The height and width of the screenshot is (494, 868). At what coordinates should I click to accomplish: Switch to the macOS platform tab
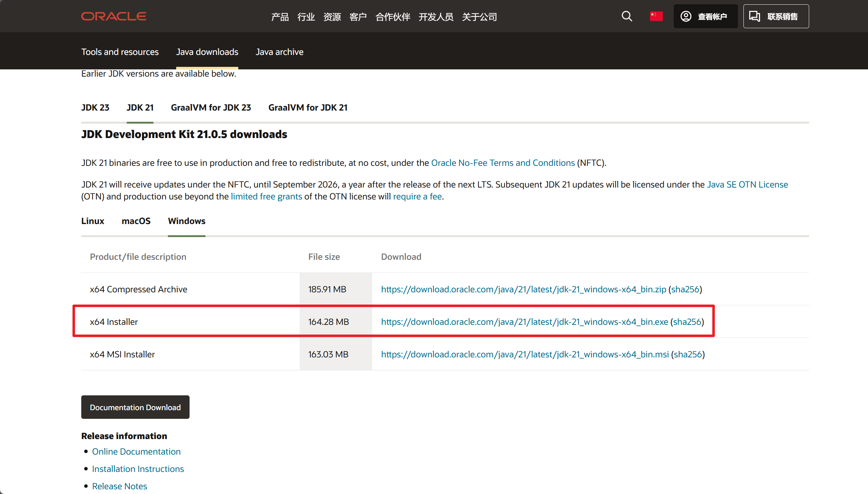pos(136,221)
